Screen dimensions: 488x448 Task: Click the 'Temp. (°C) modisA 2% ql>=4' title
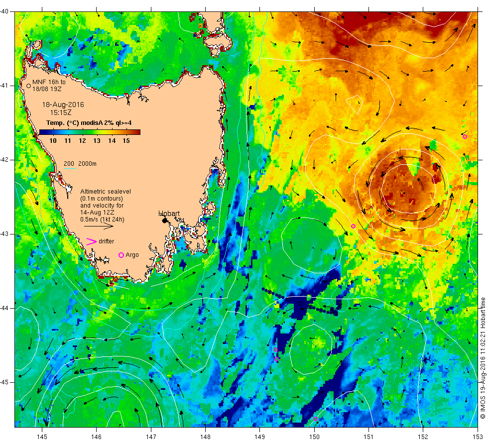(89, 123)
